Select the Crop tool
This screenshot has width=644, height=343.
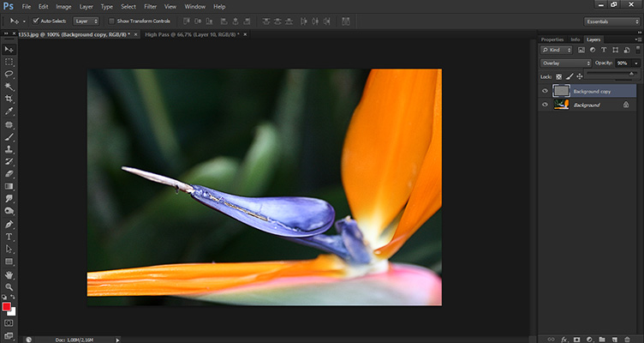point(9,99)
